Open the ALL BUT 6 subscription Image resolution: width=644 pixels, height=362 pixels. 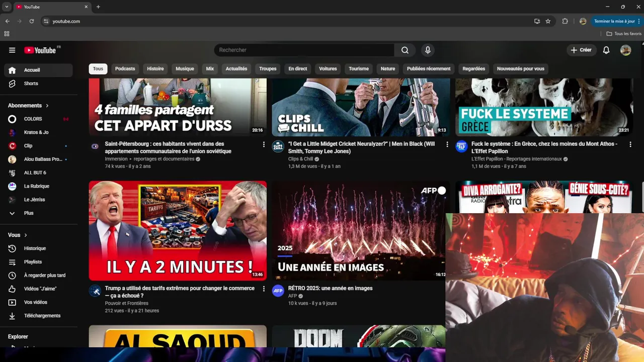[38, 172]
